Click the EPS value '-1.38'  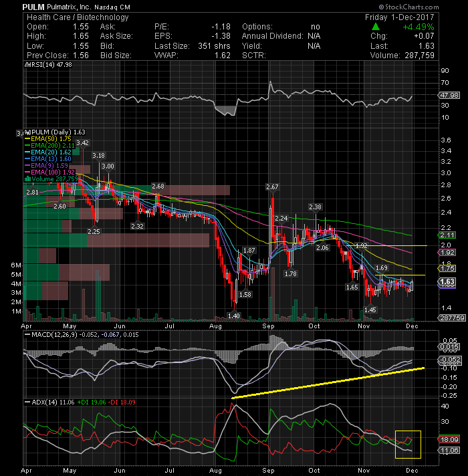221,36
